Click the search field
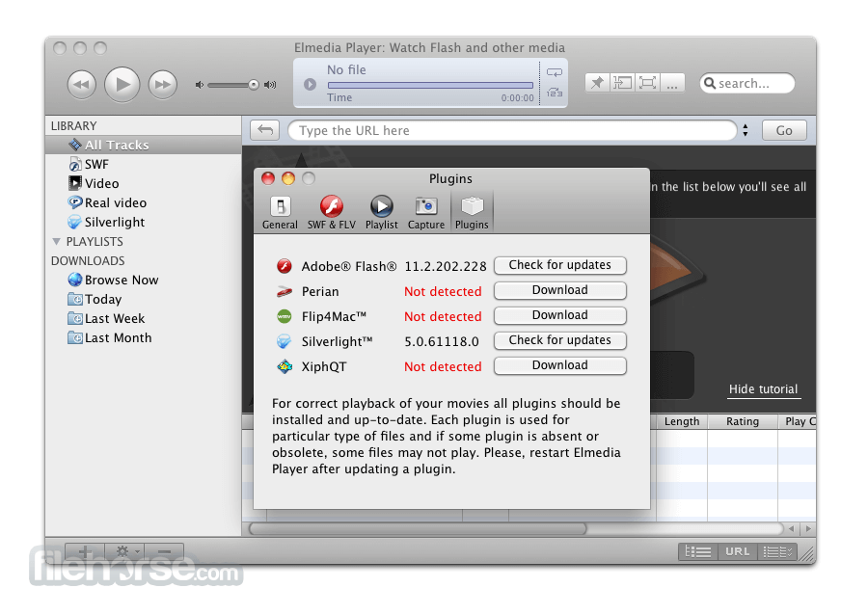 (x=746, y=83)
